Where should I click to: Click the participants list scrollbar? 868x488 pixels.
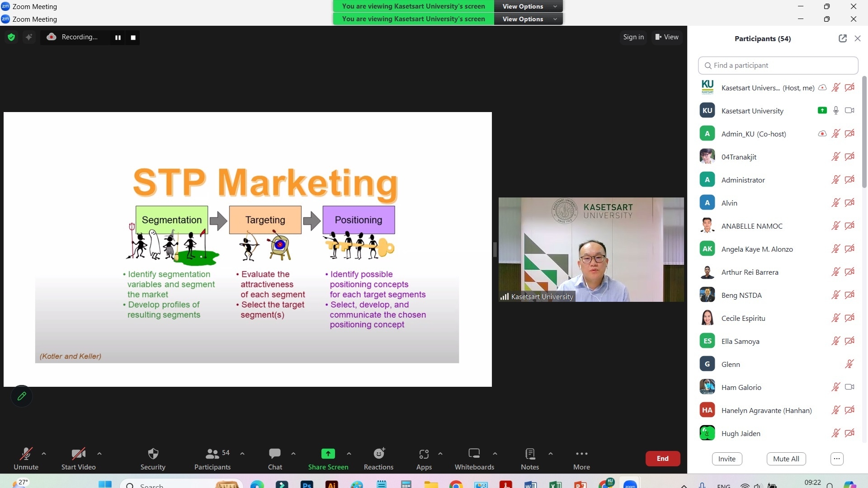864,132
